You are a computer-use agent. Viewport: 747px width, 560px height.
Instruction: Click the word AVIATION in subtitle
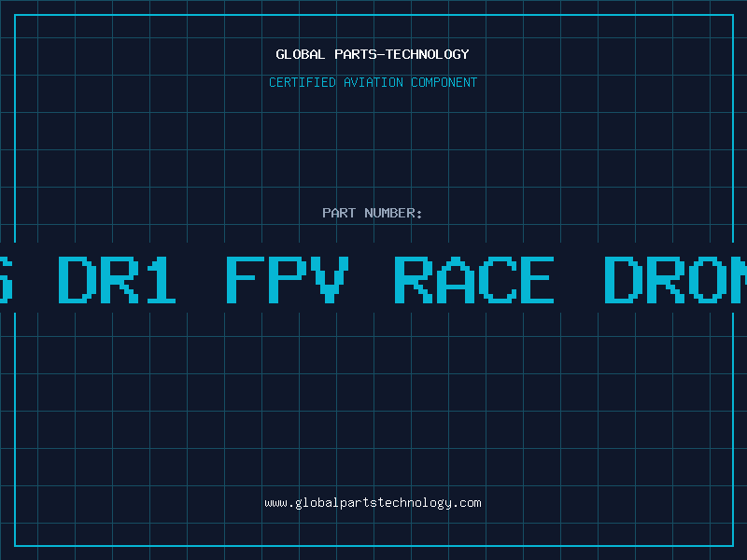coord(373,82)
